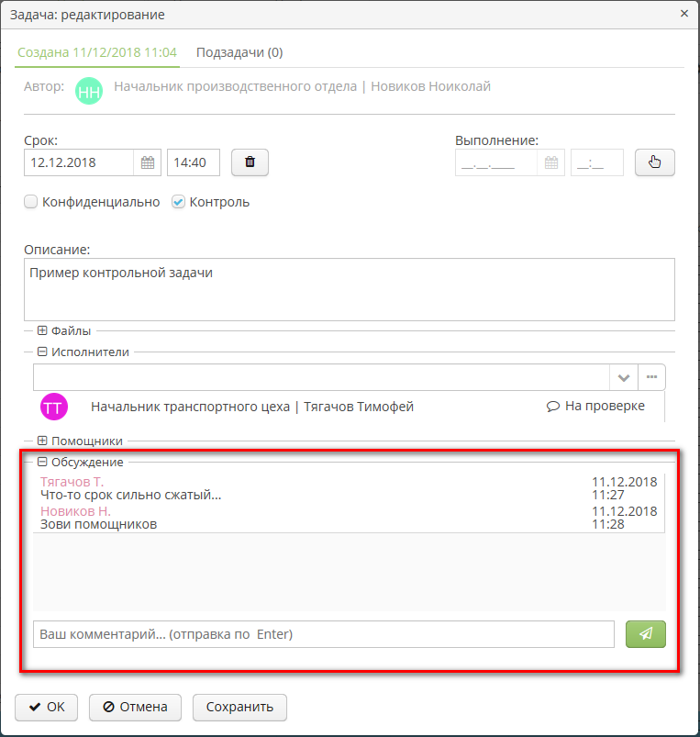The image size is (700, 737).
Task: Select the Создана 11/12/2018 tab
Action: (96, 52)
